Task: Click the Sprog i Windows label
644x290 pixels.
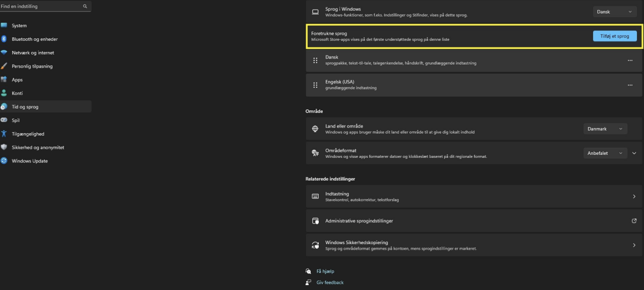Action: click(343, 9)
